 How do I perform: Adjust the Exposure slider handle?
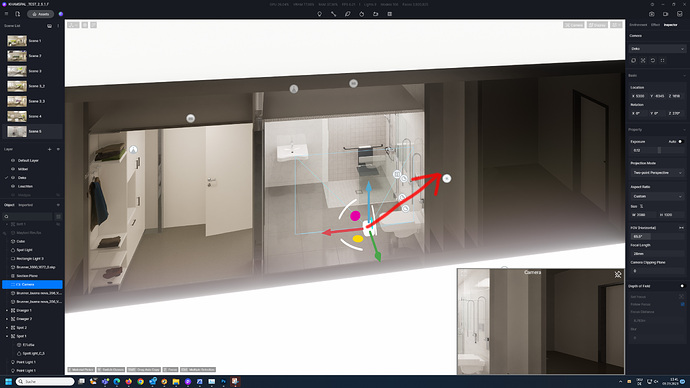coord(659,150)
